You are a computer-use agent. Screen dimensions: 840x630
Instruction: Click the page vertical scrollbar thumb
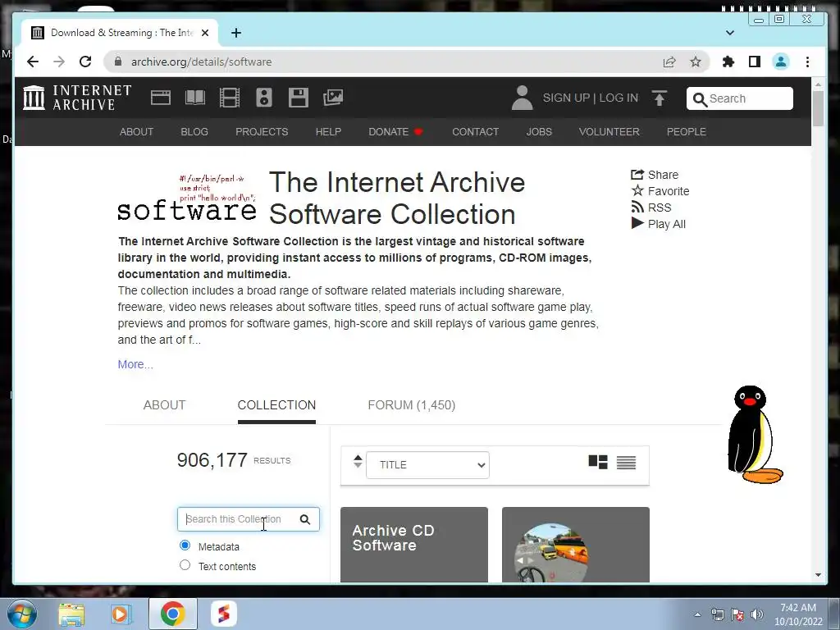click(x=818, y=109)
